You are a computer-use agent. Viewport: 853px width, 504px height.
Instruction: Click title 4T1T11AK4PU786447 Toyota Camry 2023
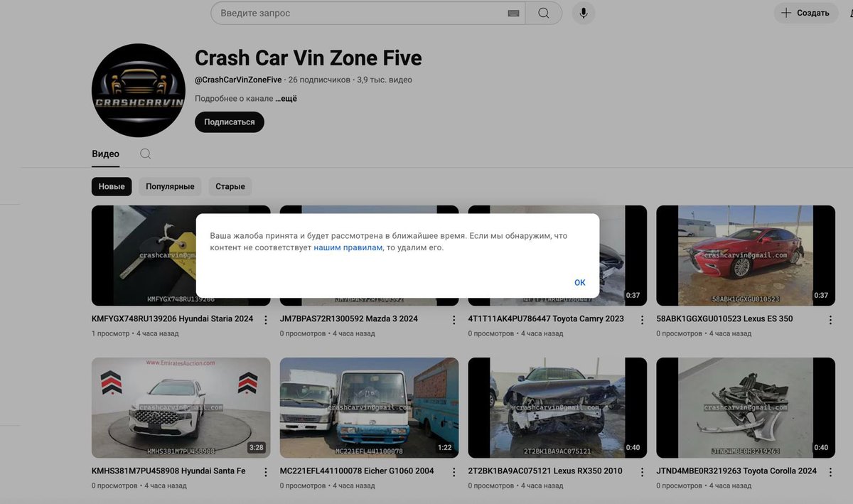(x=546, y=318)
